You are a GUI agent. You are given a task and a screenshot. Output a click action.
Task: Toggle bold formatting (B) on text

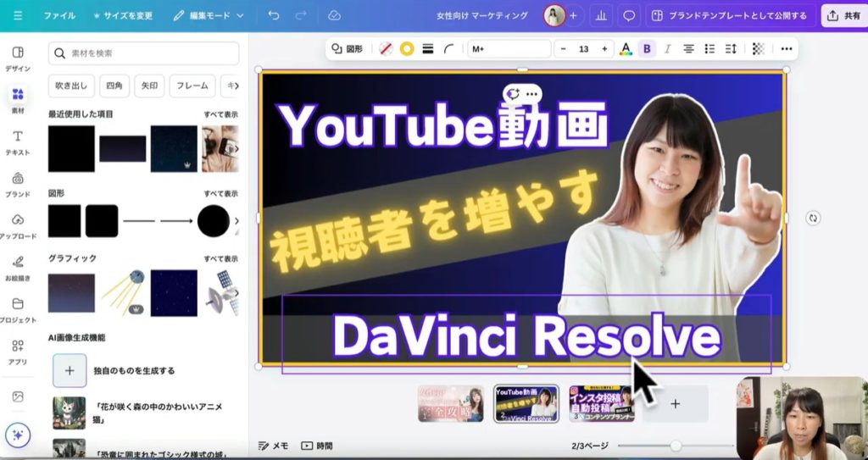click(648, 49)
